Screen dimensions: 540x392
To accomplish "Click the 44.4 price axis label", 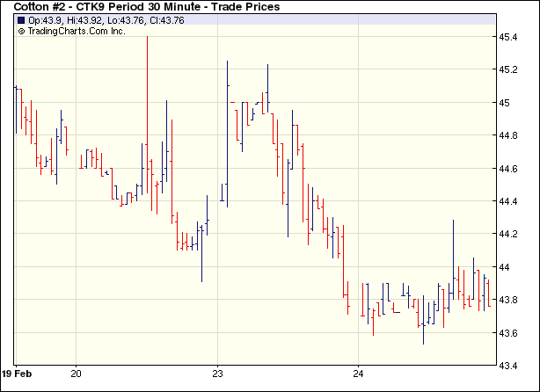I will coord(511,201).
